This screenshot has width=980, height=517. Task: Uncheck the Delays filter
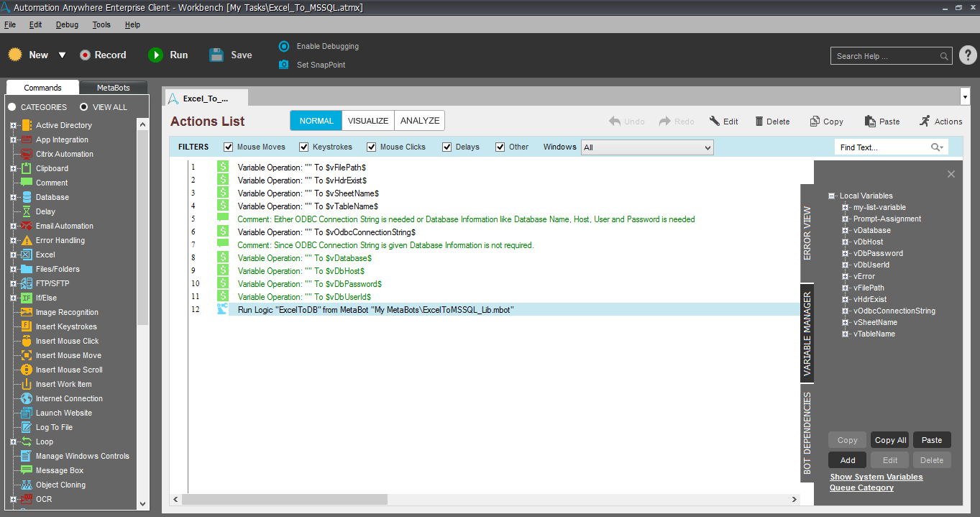coord(447,147)
